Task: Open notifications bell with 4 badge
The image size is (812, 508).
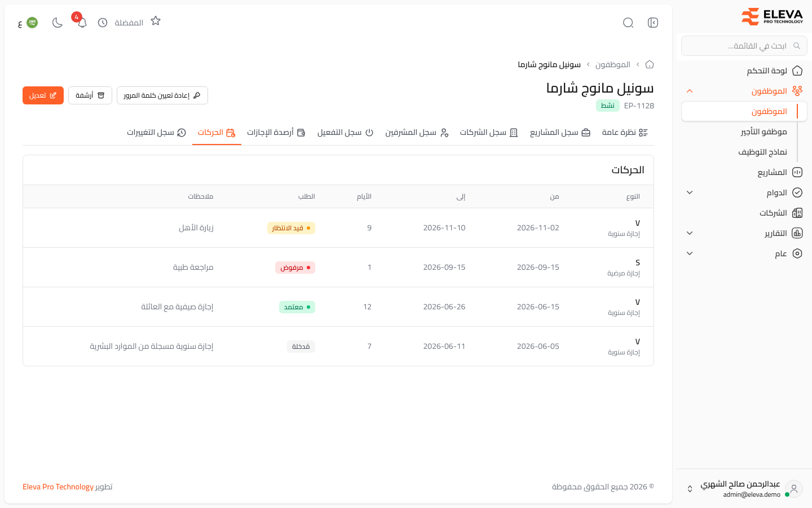Action: click(x=82, y=23)
